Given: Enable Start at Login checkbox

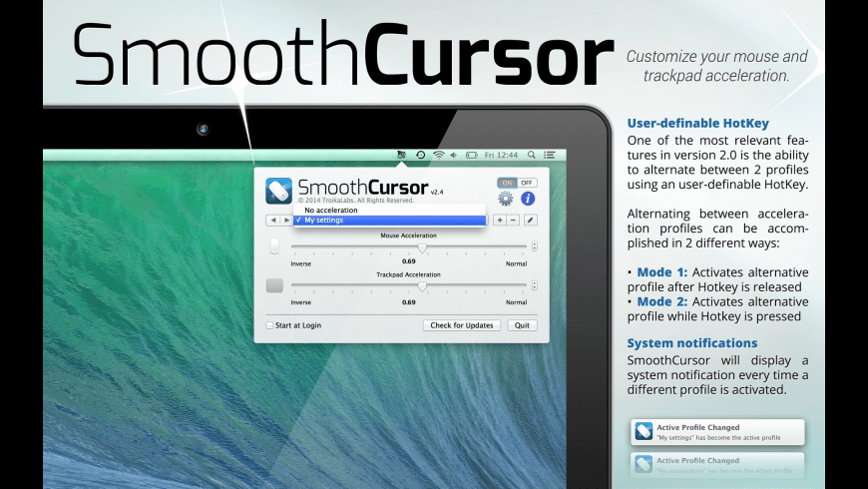Looking at the screenshot, I should 269,325.
